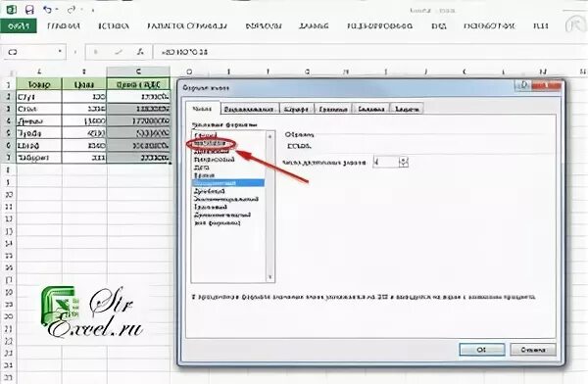Click the format list scroll-down arrow
The image size is (588, 384).
coord(270,277)
